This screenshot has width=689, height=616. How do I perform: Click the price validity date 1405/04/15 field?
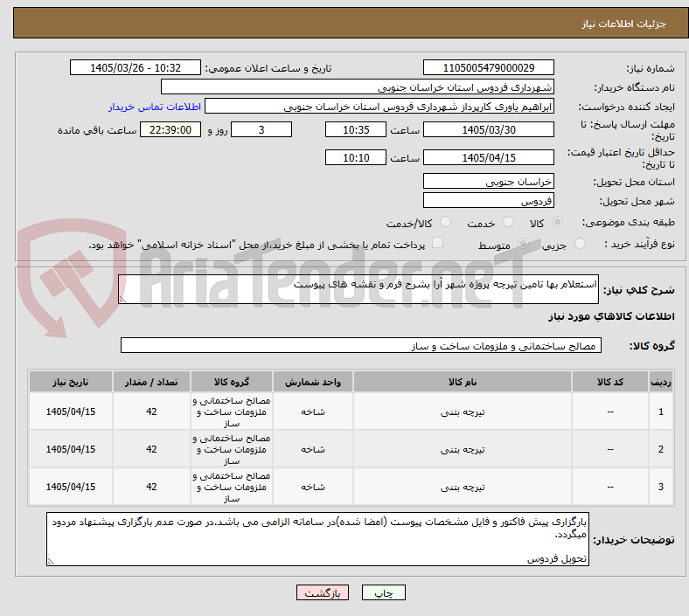[x=488, y=157]
